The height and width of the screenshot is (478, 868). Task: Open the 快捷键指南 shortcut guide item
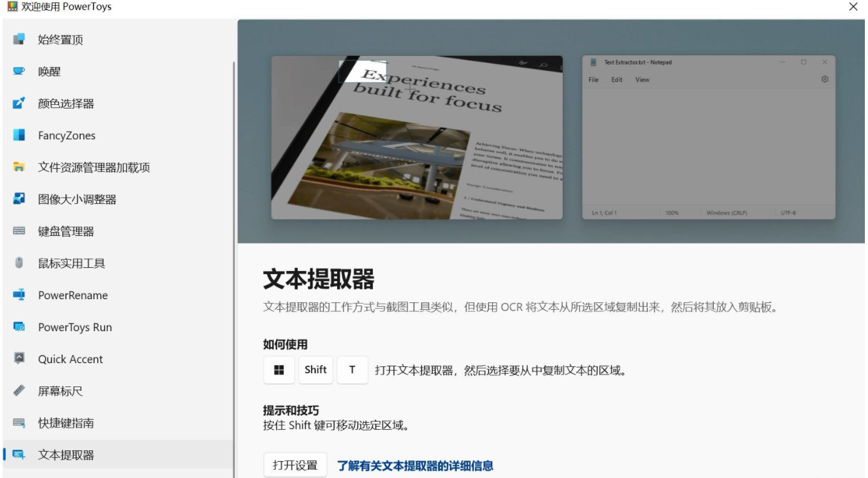click(66, 423)
